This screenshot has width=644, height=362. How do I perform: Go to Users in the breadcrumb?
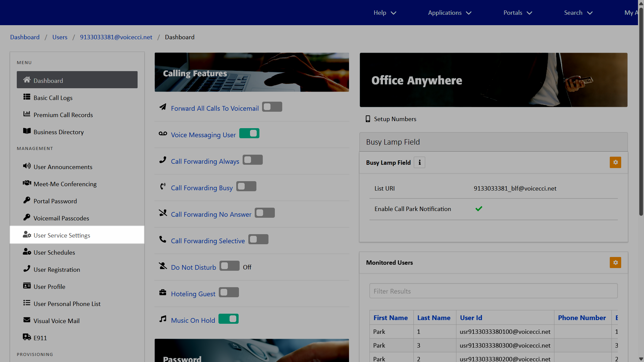click(x=60, y=37)
